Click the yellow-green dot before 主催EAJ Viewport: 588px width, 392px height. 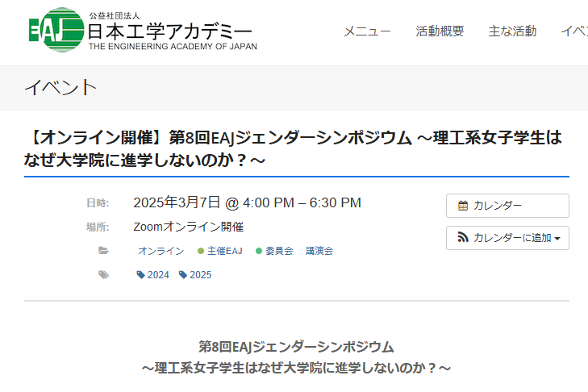(x=201, y=251)
